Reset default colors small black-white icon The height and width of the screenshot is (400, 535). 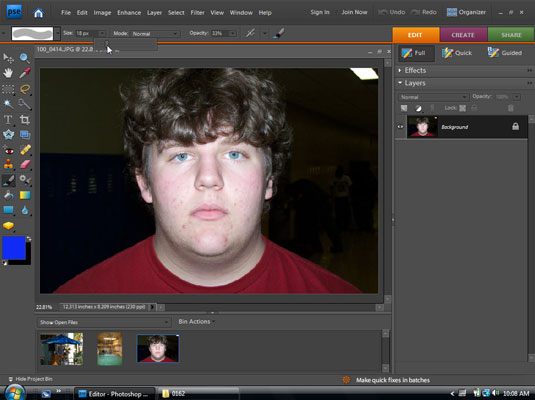(5, 262)
